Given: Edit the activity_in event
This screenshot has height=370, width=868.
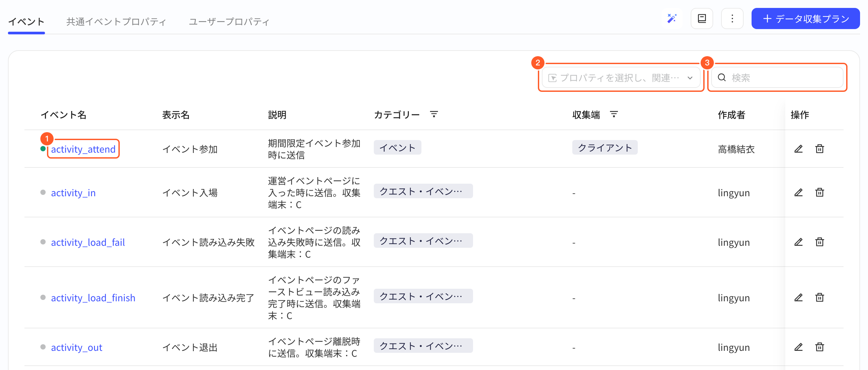Looking at the screenshot, I should pos(799,192).
